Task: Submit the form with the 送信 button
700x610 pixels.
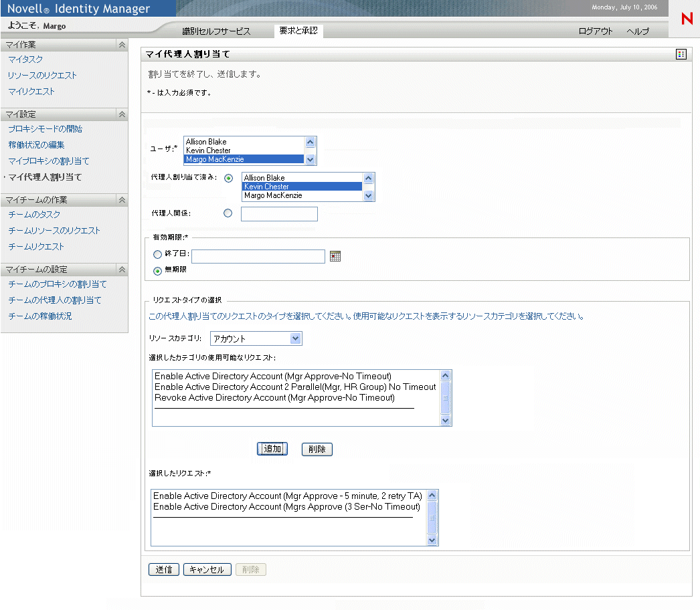Action: pyautogui.click(x=164, y=570)
